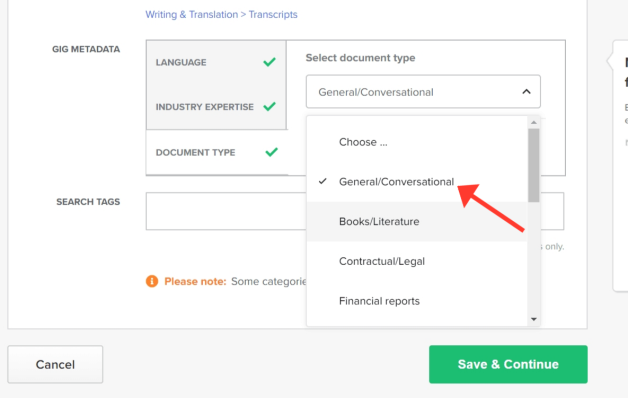Select the Books/Literature option
Screen dimensions: 628x398
(417, 221)
